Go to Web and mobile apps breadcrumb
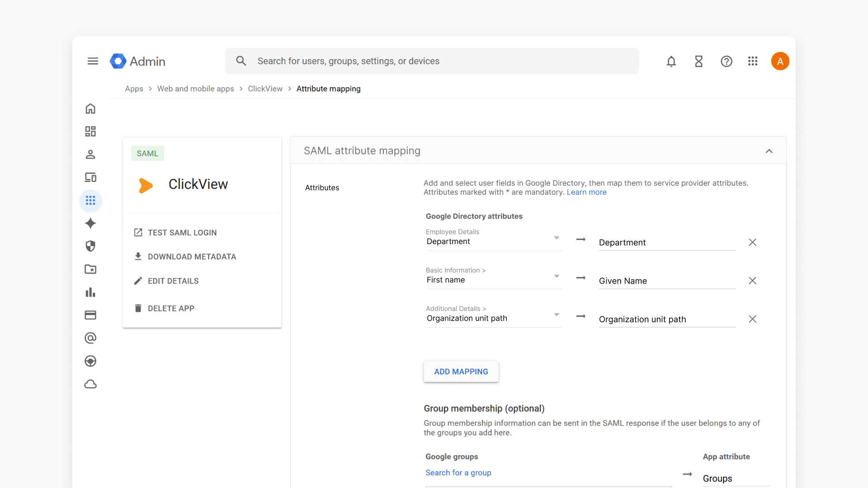Image resolution: width=868 pixels, height=488 pixels. 196,89
